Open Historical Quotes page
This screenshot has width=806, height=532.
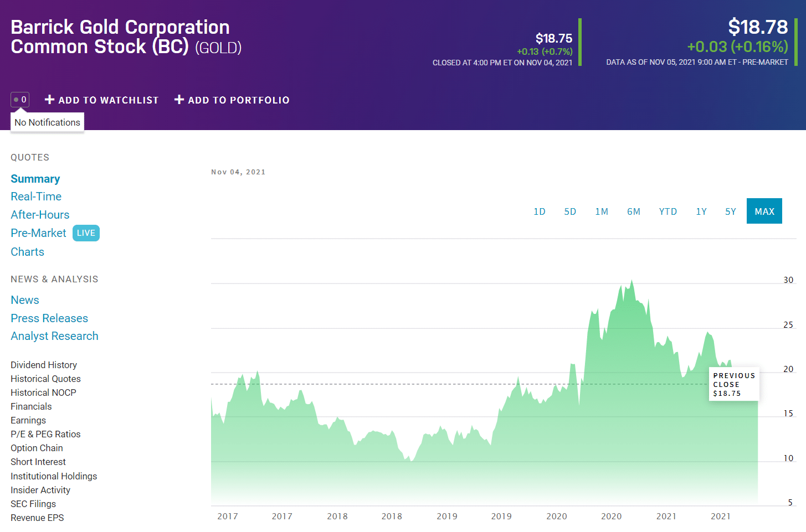[45, 379]
